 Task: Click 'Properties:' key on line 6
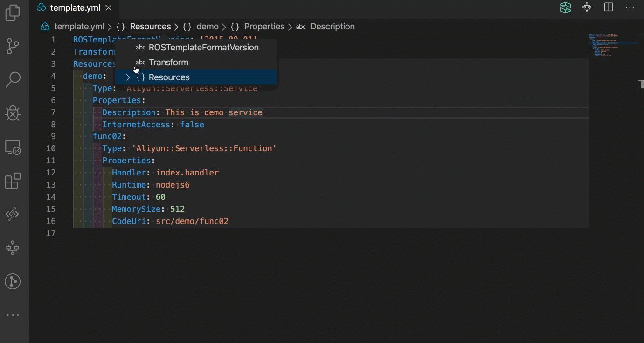[119, 100]
